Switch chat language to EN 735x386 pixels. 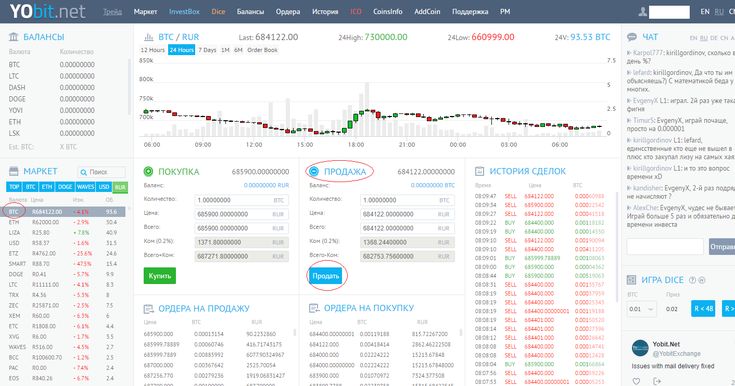(x=693, y=38)
